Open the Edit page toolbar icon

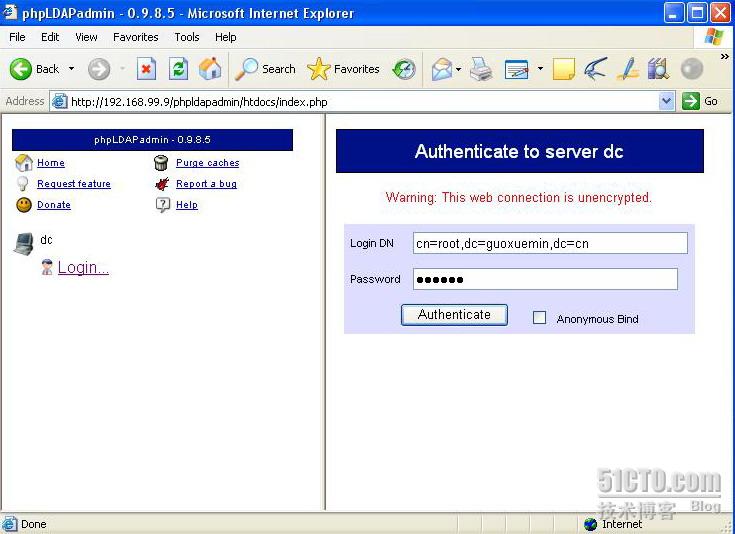[x=517, y=69]
